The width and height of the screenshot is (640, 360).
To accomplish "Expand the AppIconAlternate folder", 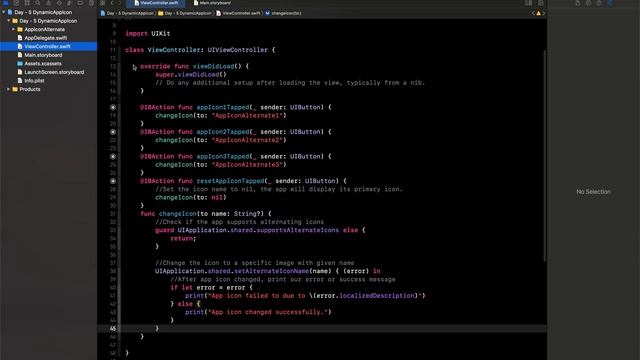I will 13,29.
